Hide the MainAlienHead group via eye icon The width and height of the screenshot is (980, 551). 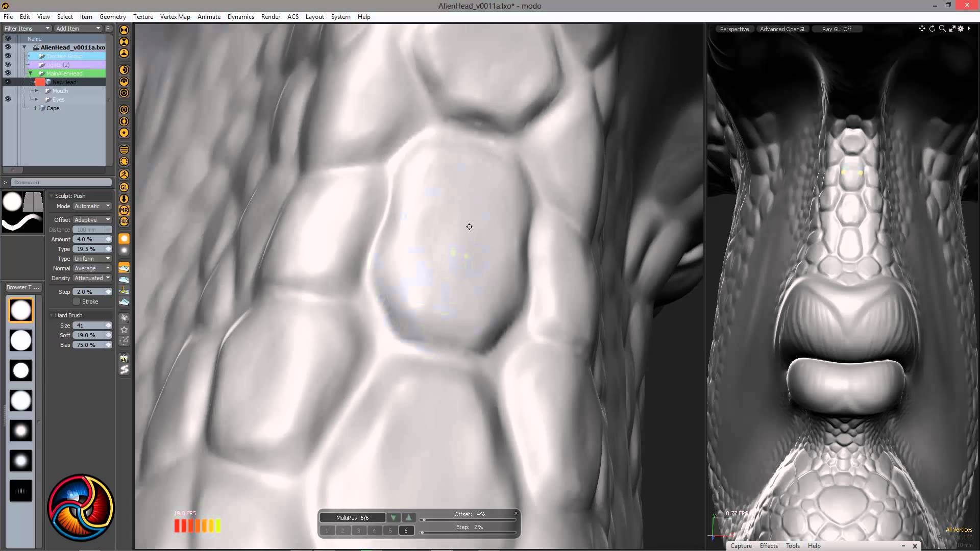pos(8,73)
